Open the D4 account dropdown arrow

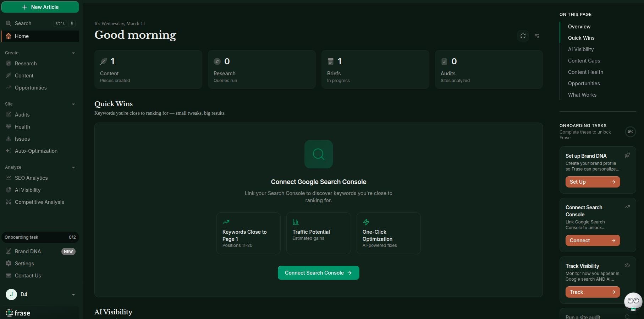click(x=73, y=294)
